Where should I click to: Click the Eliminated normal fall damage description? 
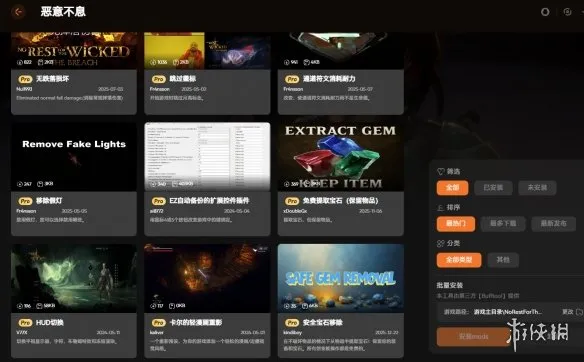[x=69, y=98]
